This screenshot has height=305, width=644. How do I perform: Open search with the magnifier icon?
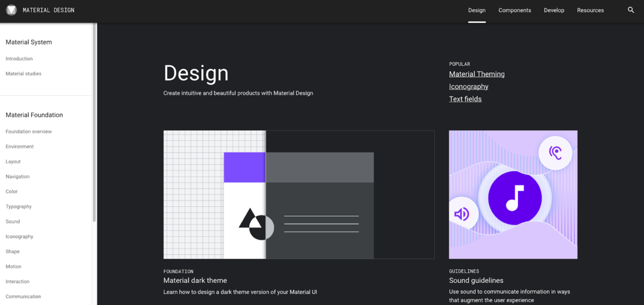click(x=631, y=10)
